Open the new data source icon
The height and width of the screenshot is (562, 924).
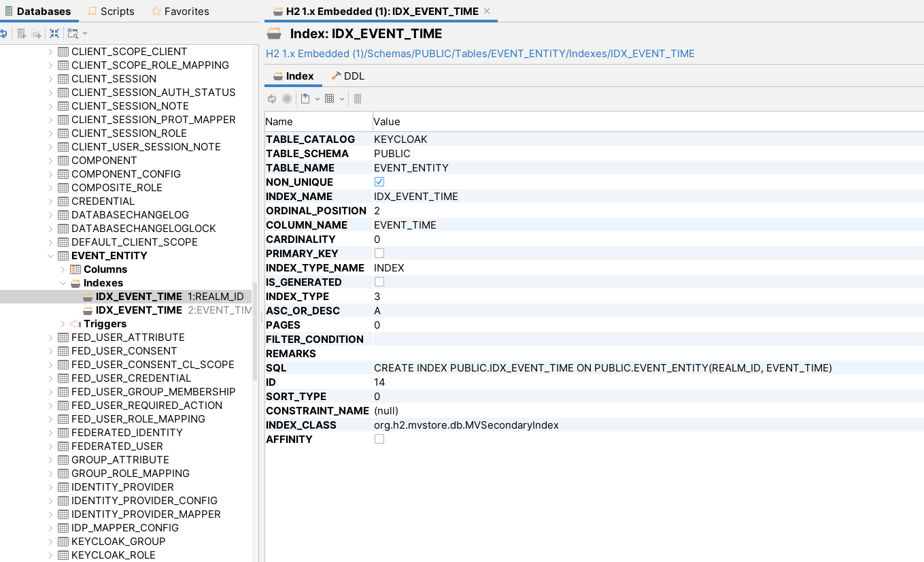coord(23,33)
